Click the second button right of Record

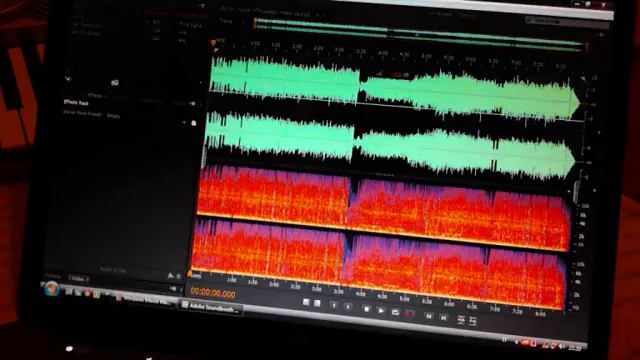[443, 317]
